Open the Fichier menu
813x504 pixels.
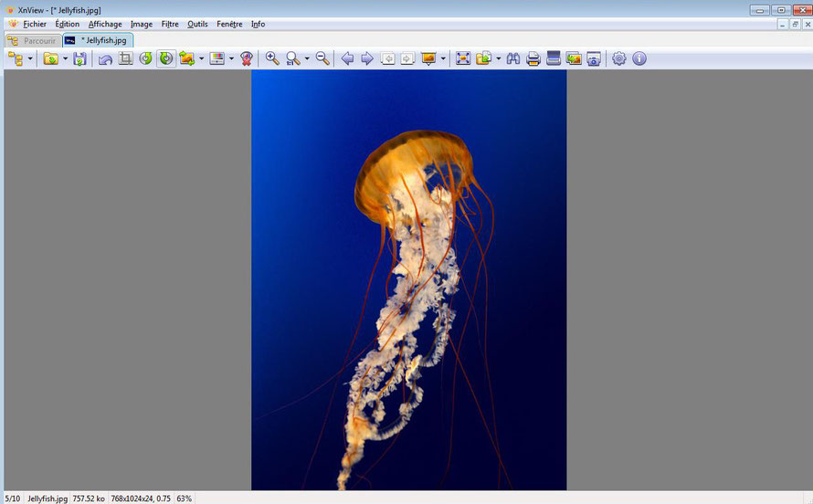pyautogui.click(x=35, y=24)
